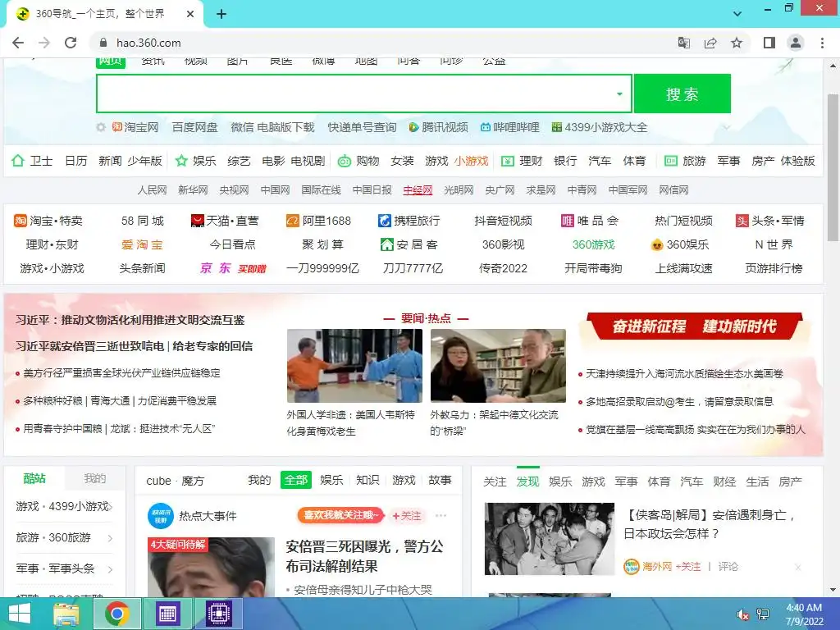Select the 关注 feed tab
840x630 pixels.
495,482
